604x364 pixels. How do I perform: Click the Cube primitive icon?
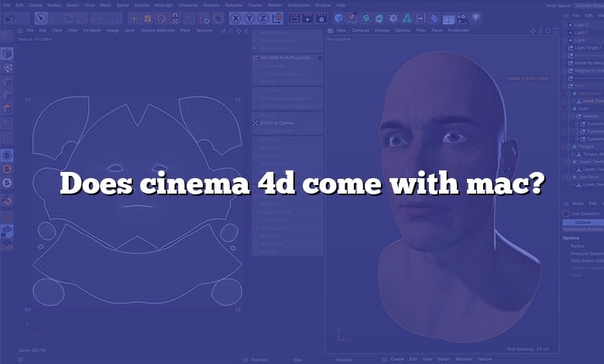[x=338, y=18]
